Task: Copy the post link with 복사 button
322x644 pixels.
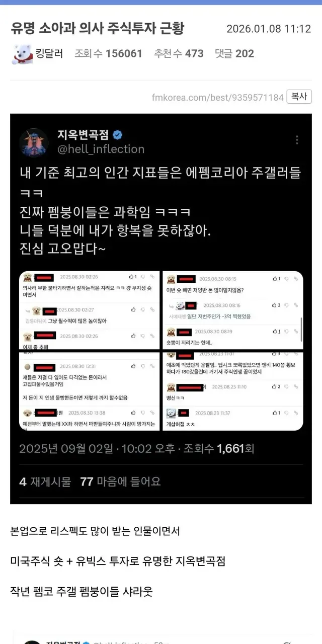Action: 299,97
